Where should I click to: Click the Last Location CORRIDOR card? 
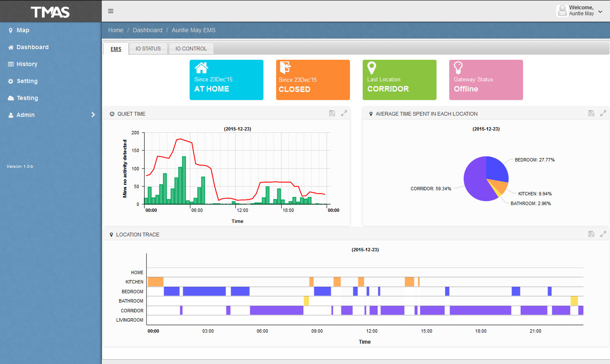[x=400, y=80]
